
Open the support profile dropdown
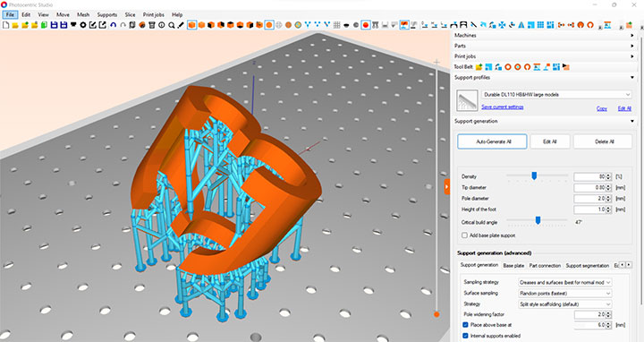556,95
